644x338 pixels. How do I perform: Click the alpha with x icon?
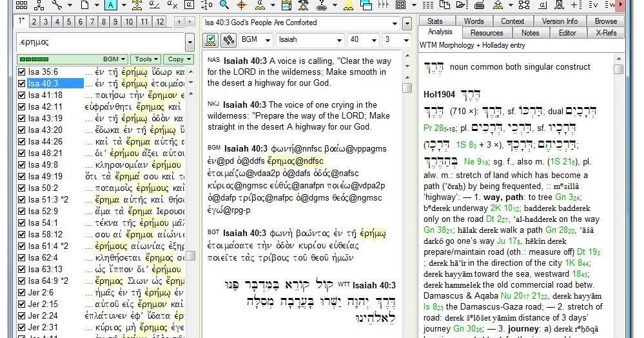pyautogui.click(x=172, y=5)
